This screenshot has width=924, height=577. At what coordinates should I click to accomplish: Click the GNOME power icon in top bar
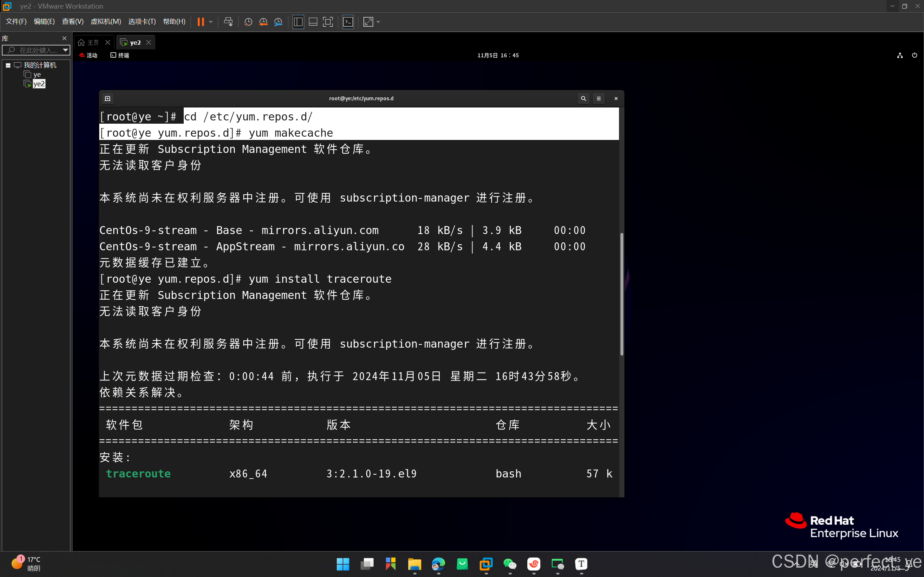click(914, 55)
